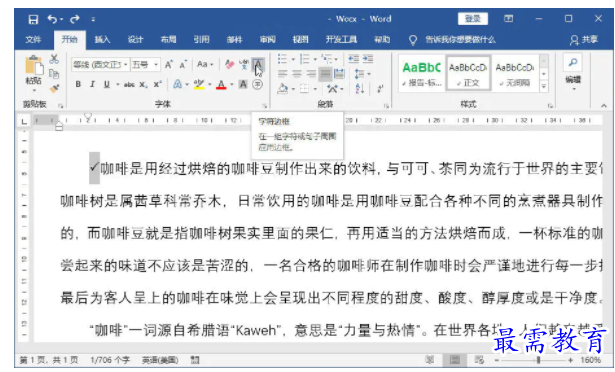The width and height of the screenshot is (615, 372).
Task: Switch to the 设计 Design tab
Action: coord(135,40)
